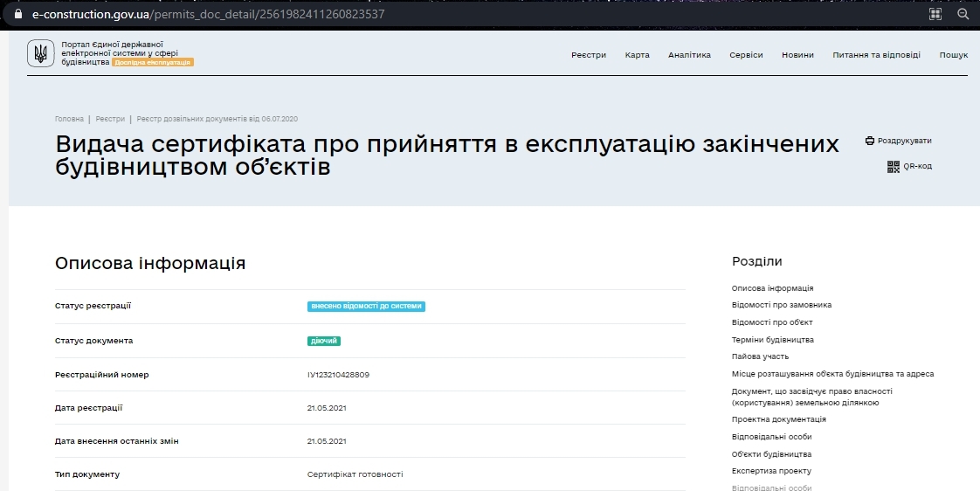Jump to Об'єкти будівництва section

click(772, 454)
